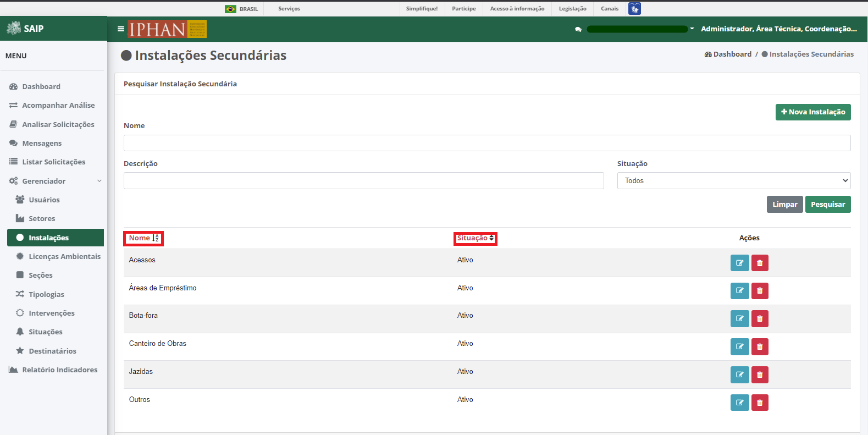
Task: Open Canais link
Action: coord(610,9)
